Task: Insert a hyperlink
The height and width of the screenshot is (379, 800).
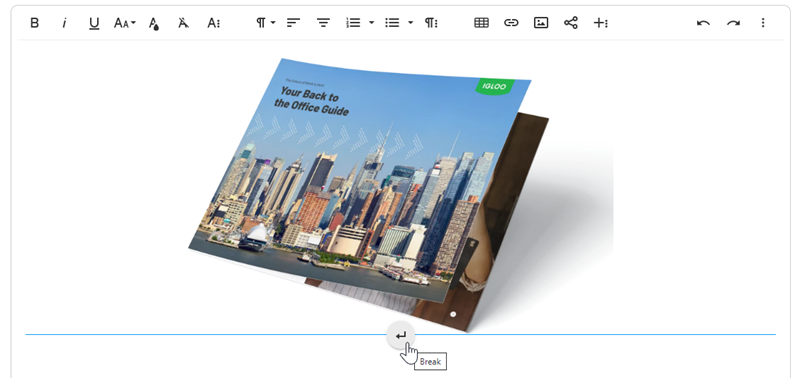Action: [511, 23]
